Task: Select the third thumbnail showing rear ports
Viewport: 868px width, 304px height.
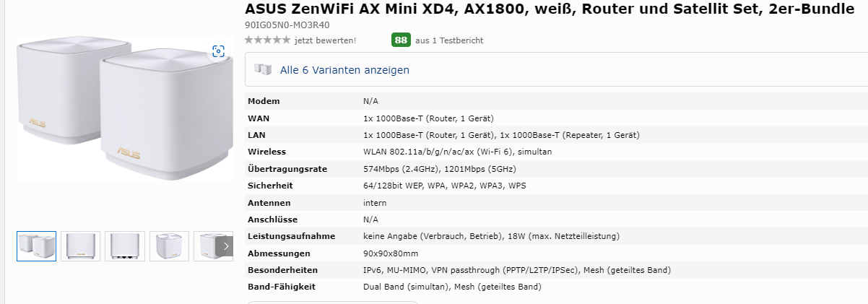Action: pyautogui.click(x=124, y=246)
